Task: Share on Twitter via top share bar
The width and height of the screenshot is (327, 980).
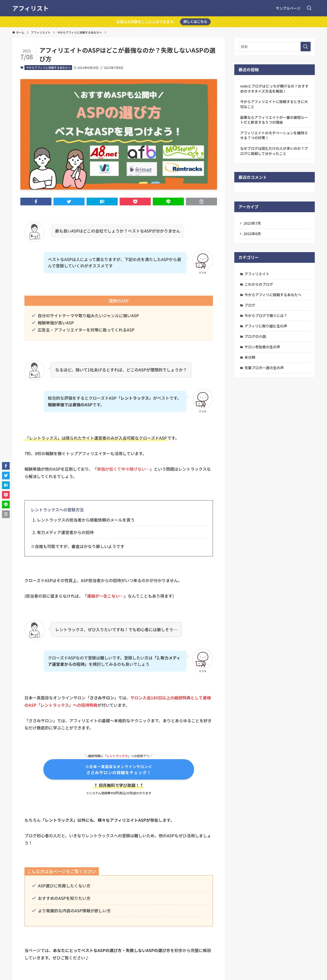Action: point(69,202)
